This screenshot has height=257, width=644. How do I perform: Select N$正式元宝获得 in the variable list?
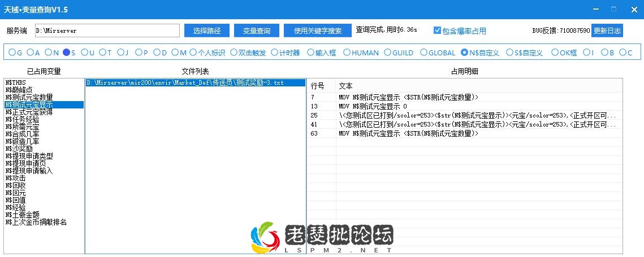point(44,112)
